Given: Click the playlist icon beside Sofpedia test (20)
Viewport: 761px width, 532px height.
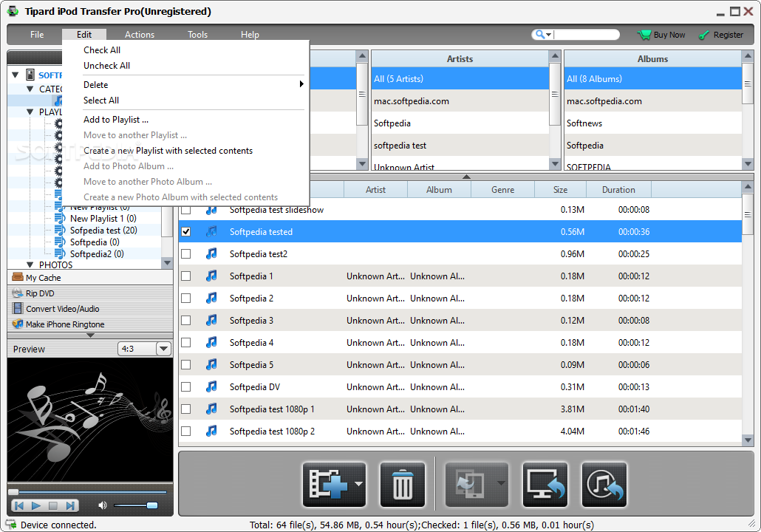Looking at the screenshot, I should click(x=60, y=230).
